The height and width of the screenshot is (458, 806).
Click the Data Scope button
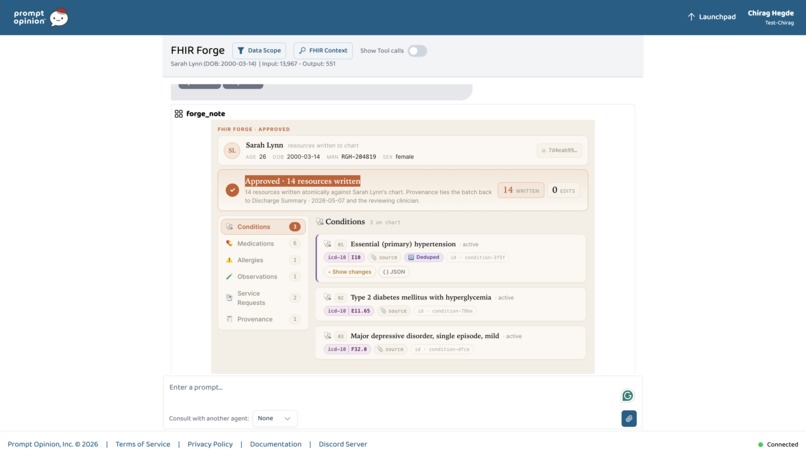259,50
